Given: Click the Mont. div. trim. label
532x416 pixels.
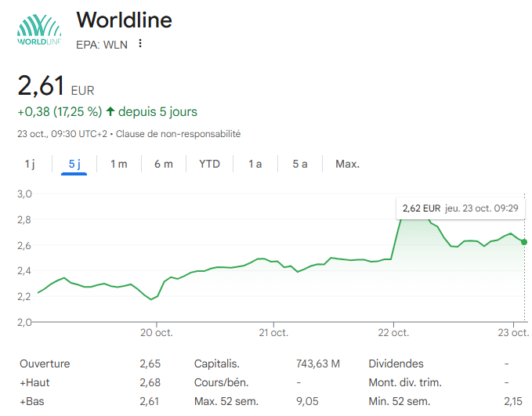Looking at the screenshot, I should coord(405,382).
